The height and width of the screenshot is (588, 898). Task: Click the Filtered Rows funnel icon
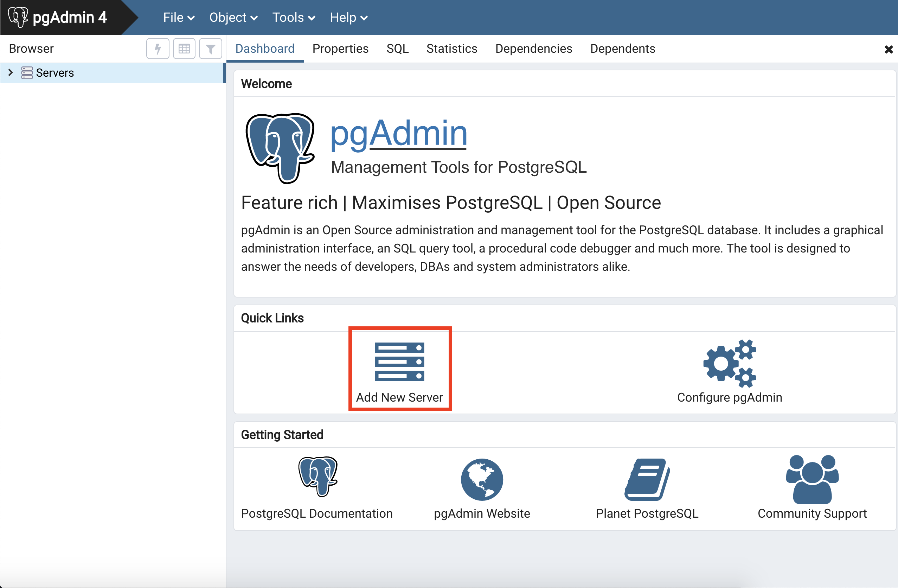(x=211, y=49)
